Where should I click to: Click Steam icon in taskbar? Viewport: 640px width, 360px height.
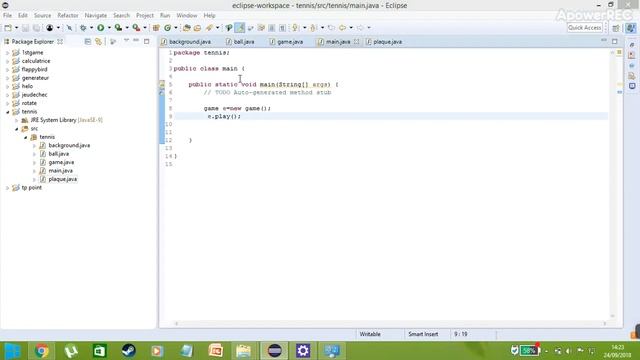(129, 351)
